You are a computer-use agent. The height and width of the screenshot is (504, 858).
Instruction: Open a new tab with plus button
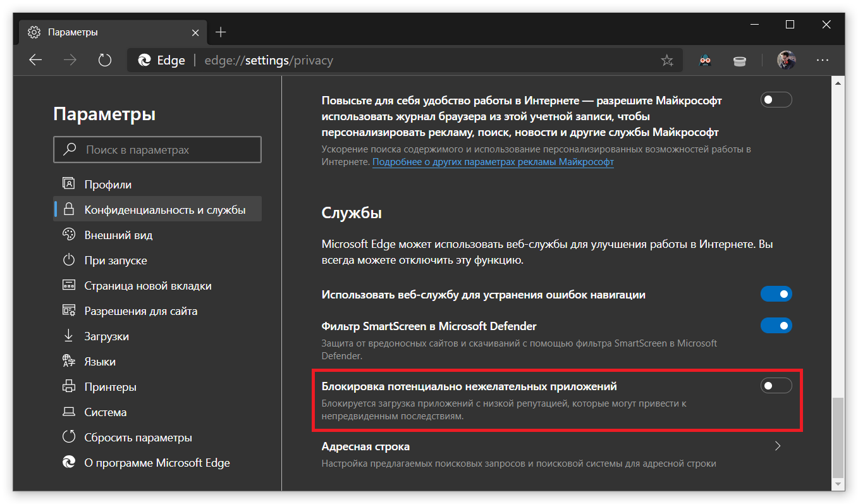click(220, 32)
